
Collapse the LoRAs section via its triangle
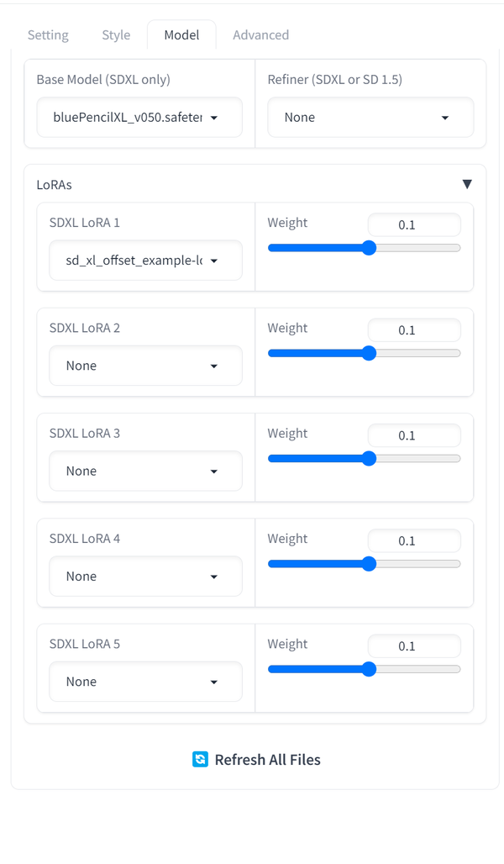pos(467,183)
